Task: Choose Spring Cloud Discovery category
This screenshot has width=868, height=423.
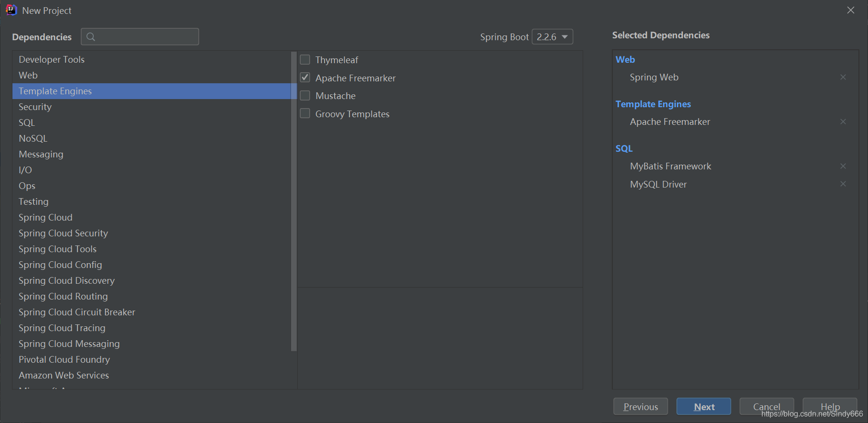Action: click(152, 280)
